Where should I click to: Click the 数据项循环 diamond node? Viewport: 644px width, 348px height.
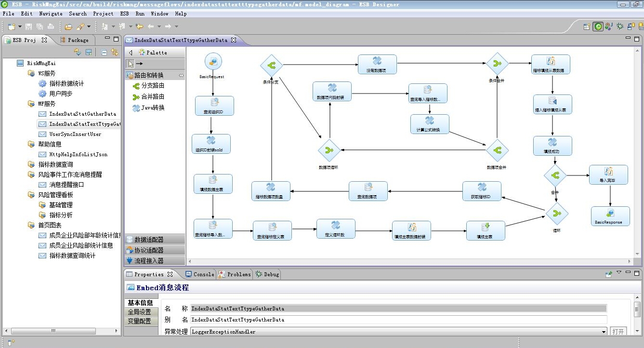pos(329,150)
